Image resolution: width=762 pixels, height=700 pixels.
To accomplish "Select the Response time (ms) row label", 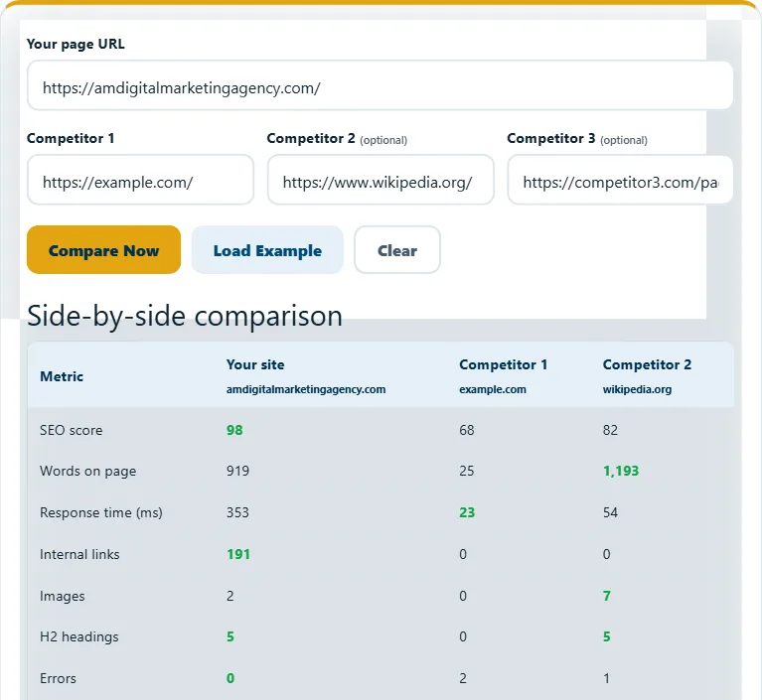I will [x=101, y=513].
